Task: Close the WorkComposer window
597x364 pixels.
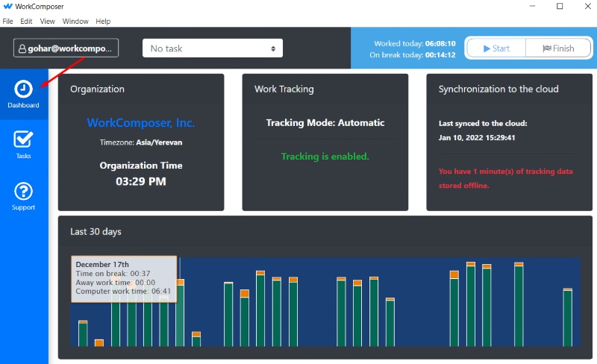Action: coord(587,6)
